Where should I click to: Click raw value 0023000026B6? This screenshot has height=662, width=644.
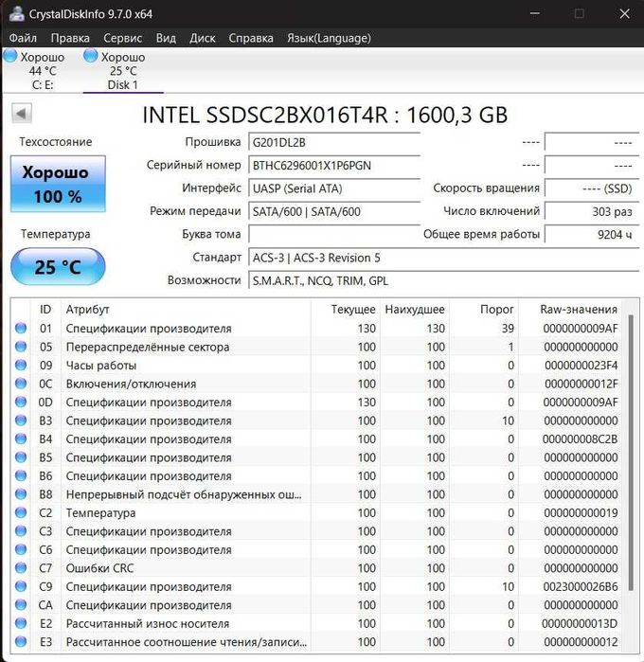tap(581, 587)
